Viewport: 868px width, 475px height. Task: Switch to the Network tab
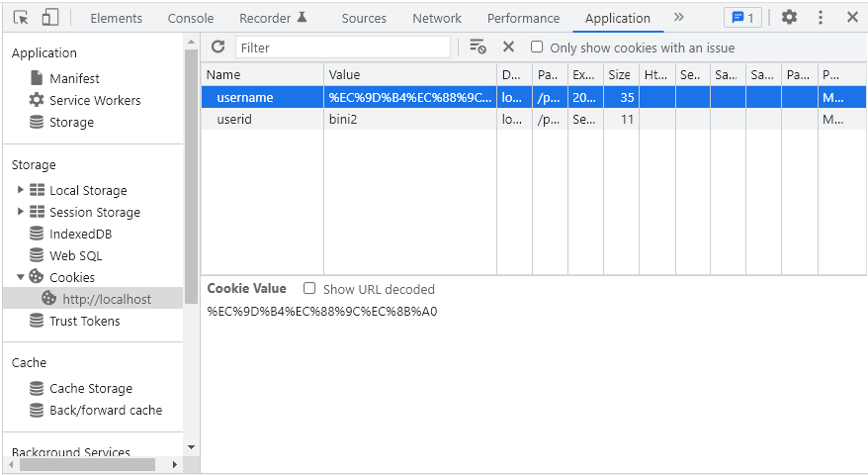(x=437, y=18)
